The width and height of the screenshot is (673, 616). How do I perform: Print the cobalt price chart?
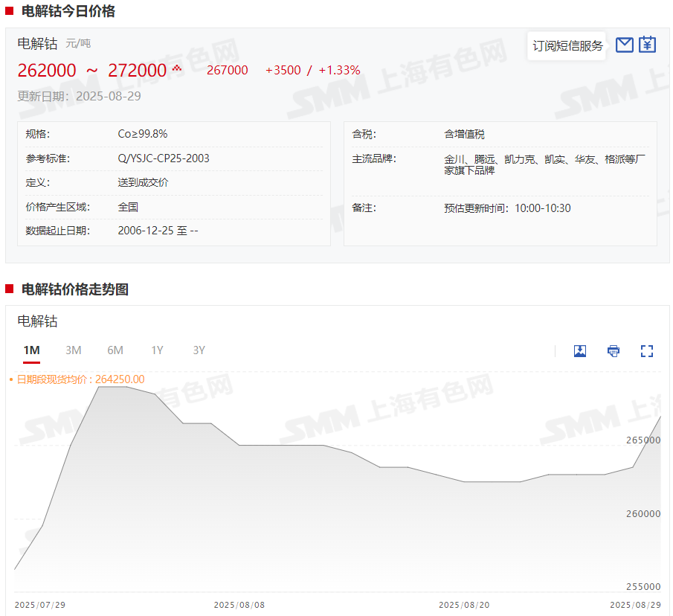tap(614, 351)
